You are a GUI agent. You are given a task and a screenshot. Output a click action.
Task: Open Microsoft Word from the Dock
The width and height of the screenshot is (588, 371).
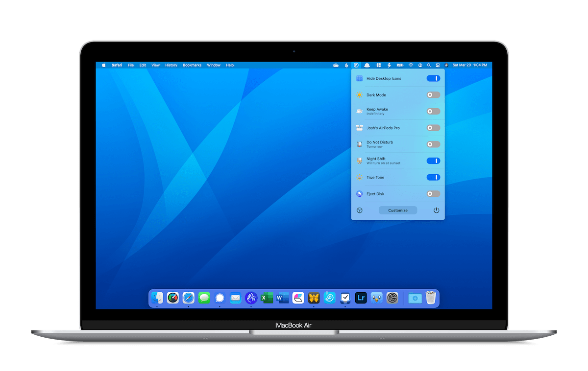point(283,298)
